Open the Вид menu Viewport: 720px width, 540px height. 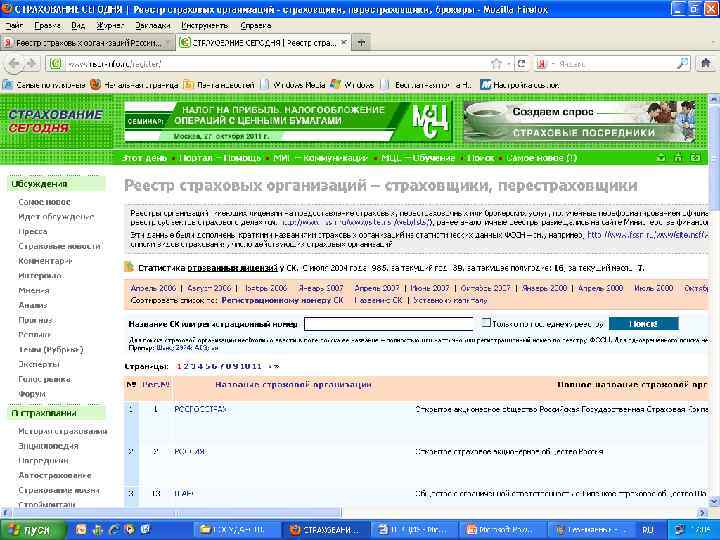point(78,26)
